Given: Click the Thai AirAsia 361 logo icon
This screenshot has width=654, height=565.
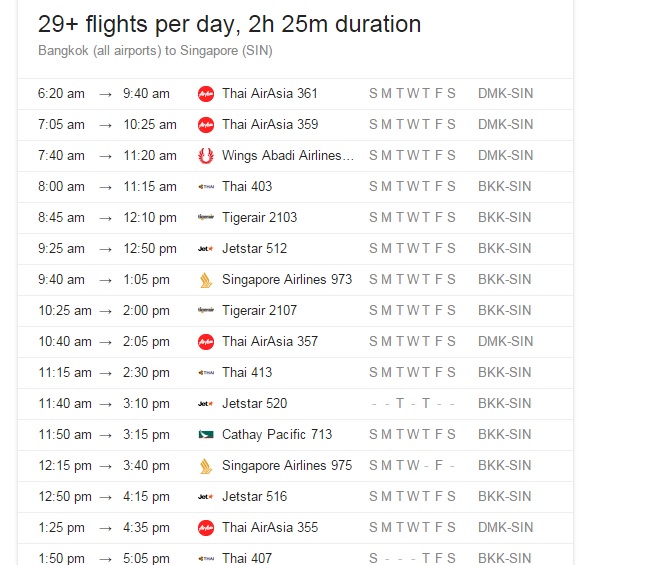Looking at the screenshot, I should click(206, 94).
